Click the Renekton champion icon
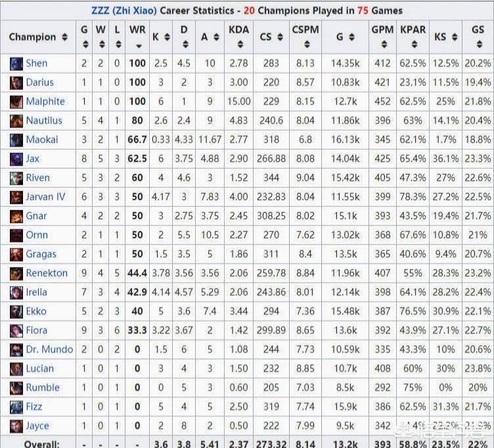The image size is (494, 448). tap(16, 273)
